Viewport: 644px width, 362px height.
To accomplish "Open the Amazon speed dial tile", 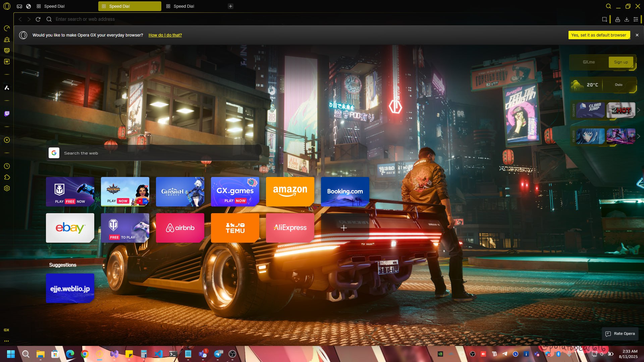I will tap(290, 191).
